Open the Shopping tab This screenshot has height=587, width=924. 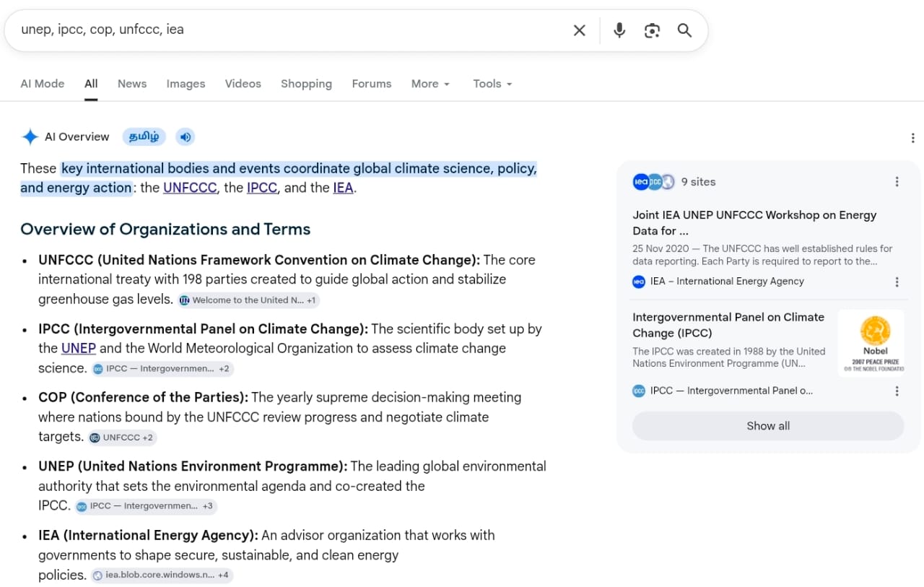point(306,84)
